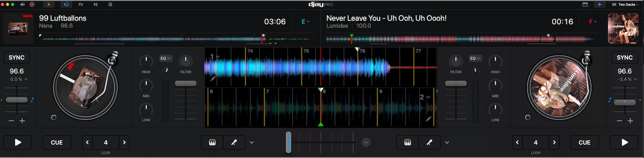Open the FX panel in toolbar
Image resolution: width=644 pixels, height=158 pixels.
tap(81, 4)
